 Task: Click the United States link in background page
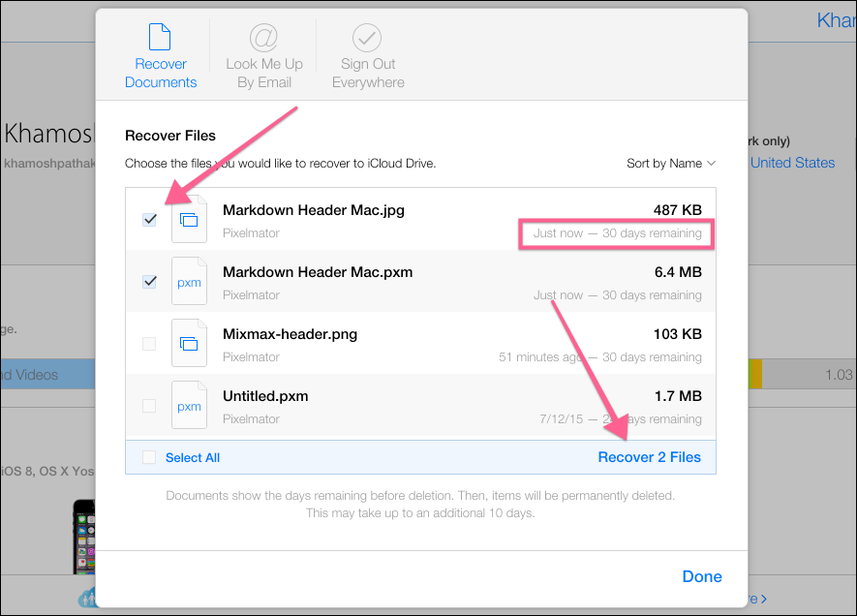[792, 163]
